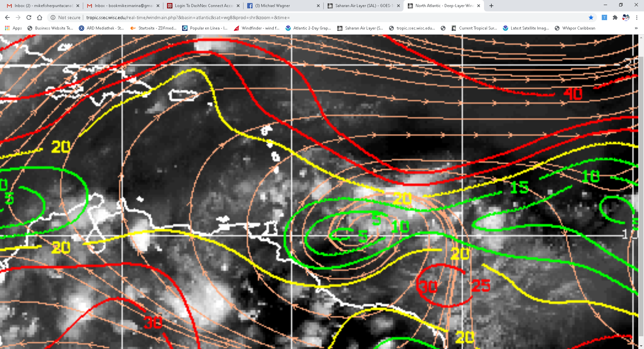Open Business Website Te... bookmark

50,28
